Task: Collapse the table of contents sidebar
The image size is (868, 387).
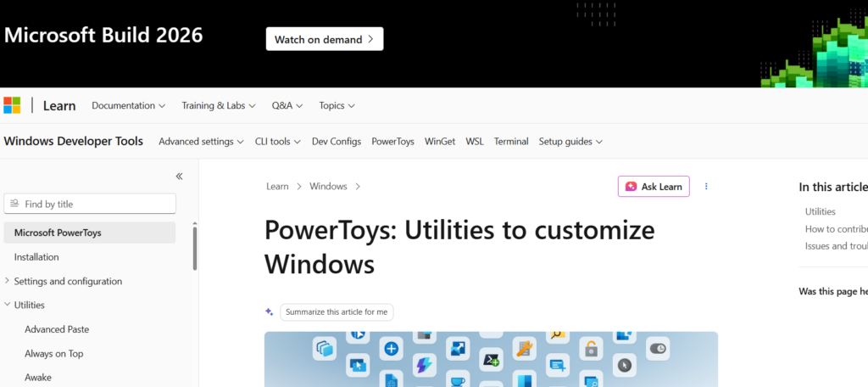Action: tap(179, 177)
